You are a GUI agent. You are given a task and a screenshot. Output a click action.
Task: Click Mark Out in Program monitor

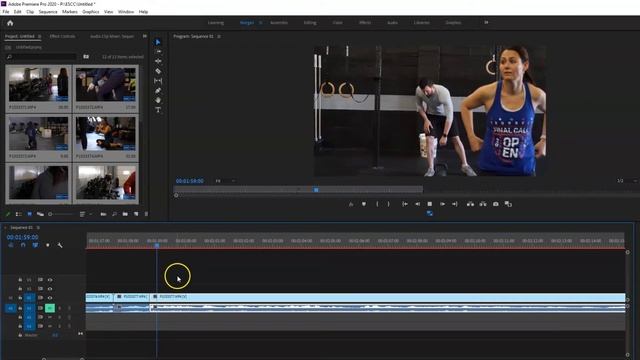[x=389, y=204]
